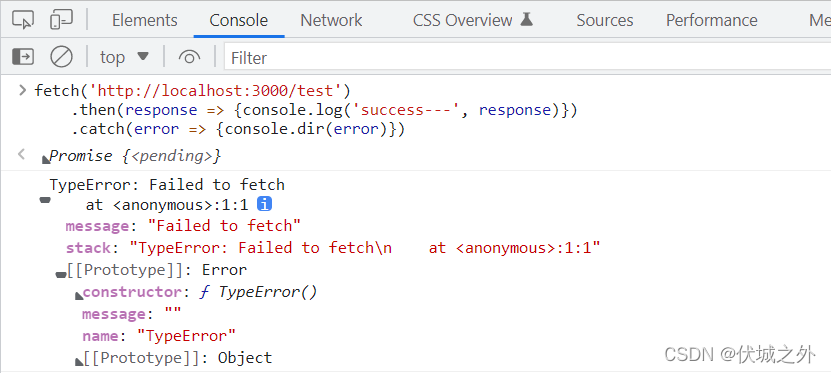Click the at <anonymous>:1:1 stack line
The width and height of the screenshot is (831, 373).
pyautogui.click(x=167, y=205)
